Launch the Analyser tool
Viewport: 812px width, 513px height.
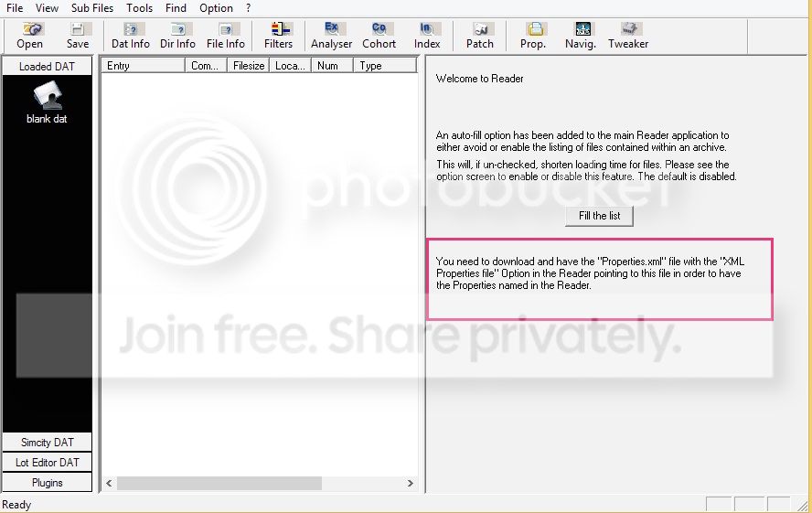click(331, 35)
